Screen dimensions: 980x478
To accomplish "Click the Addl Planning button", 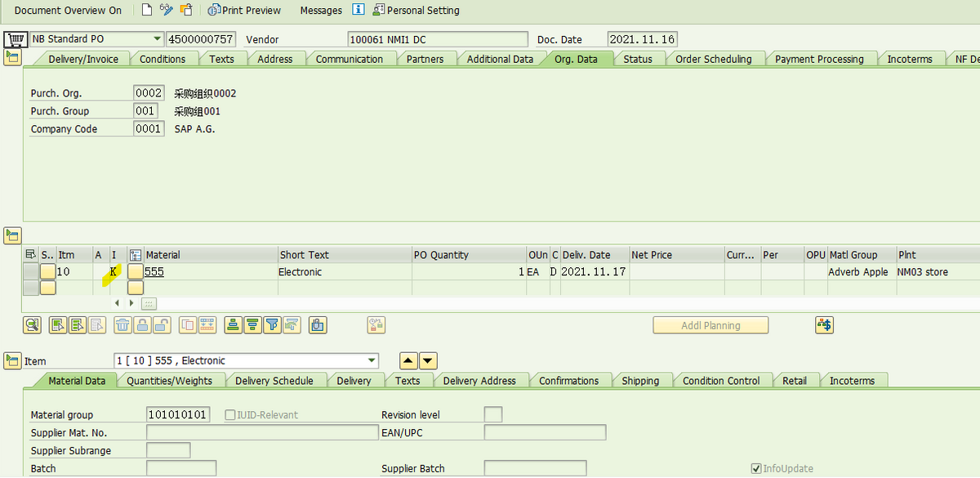I will pos(710,325).
